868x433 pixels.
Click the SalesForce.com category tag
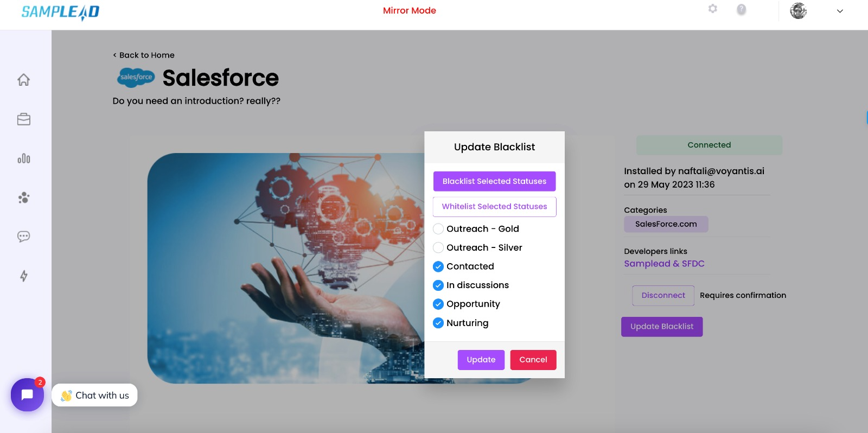click(666, 224)
